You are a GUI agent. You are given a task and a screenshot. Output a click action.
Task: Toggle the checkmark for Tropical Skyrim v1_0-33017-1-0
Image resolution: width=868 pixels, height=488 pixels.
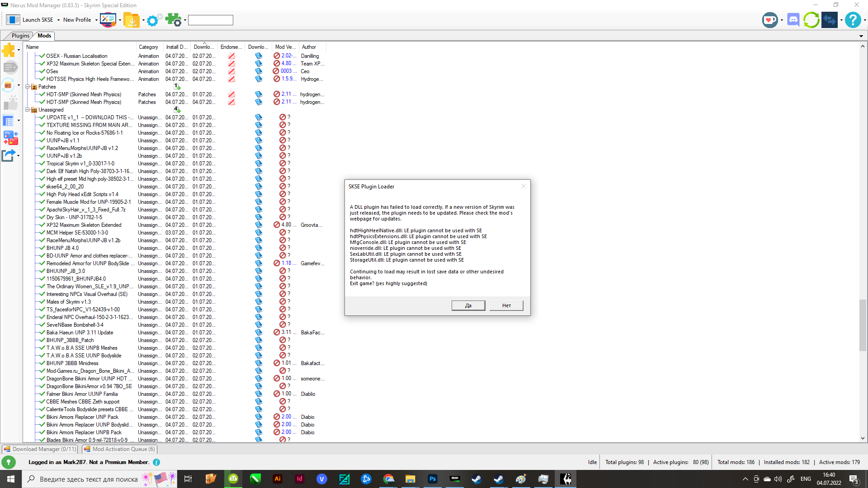tap(42, 164)
